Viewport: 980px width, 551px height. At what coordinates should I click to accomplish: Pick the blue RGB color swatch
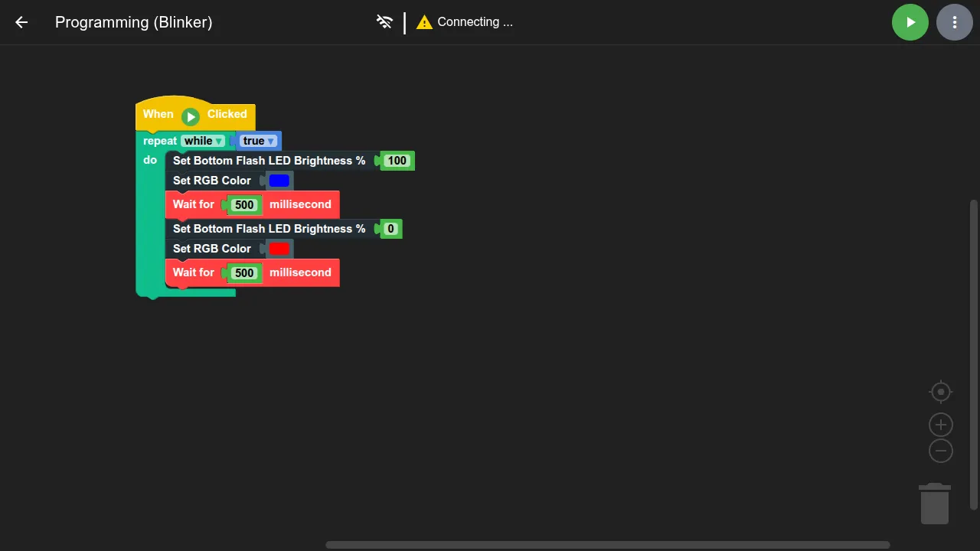pos(279,181)
